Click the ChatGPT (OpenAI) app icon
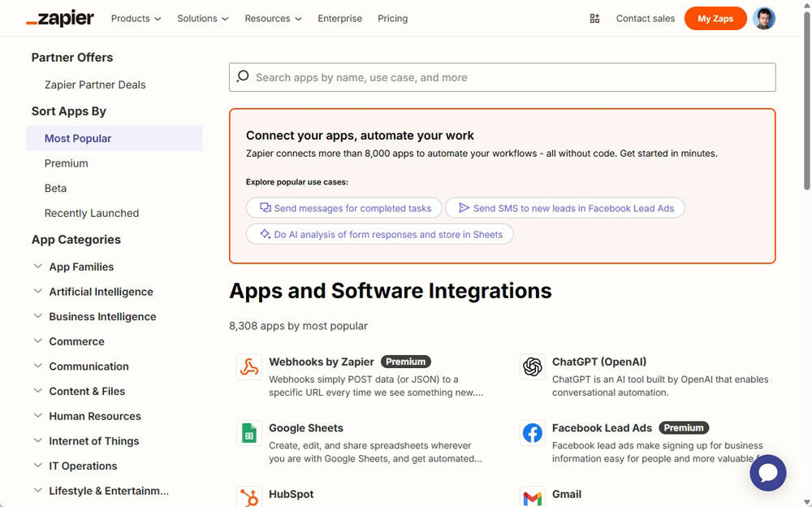 (533, 367)
